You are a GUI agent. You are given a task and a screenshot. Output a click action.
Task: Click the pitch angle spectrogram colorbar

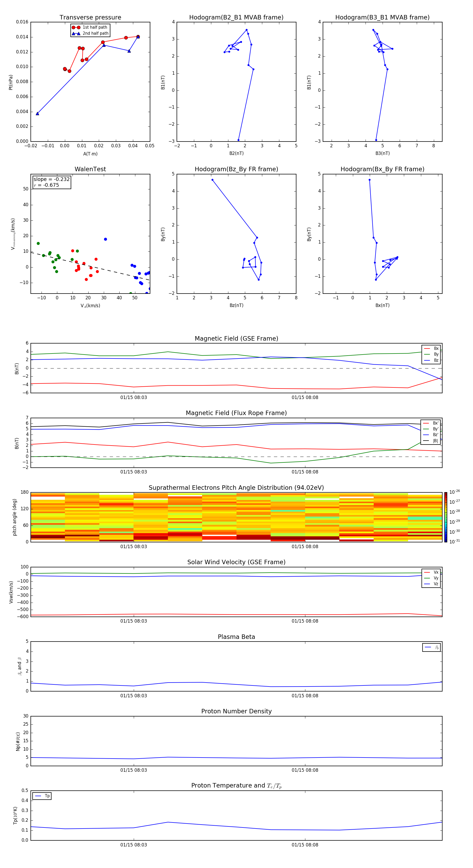tap(446, 517)
